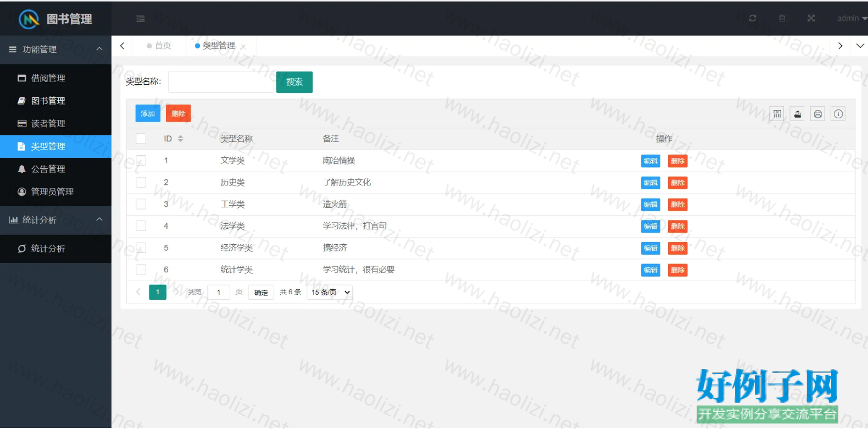Viewport: 868px width, 429px height.
Task: Open the column filter grid icon
Action: tap(777, 114)
